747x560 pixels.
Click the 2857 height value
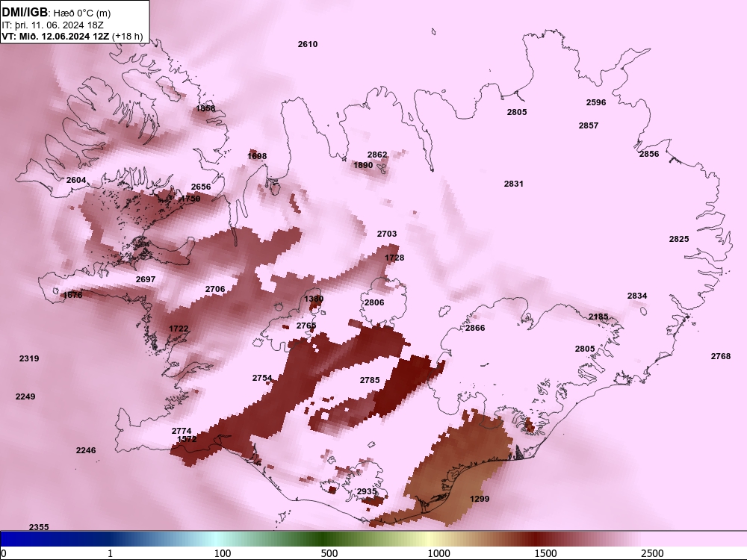click(589, 125)
